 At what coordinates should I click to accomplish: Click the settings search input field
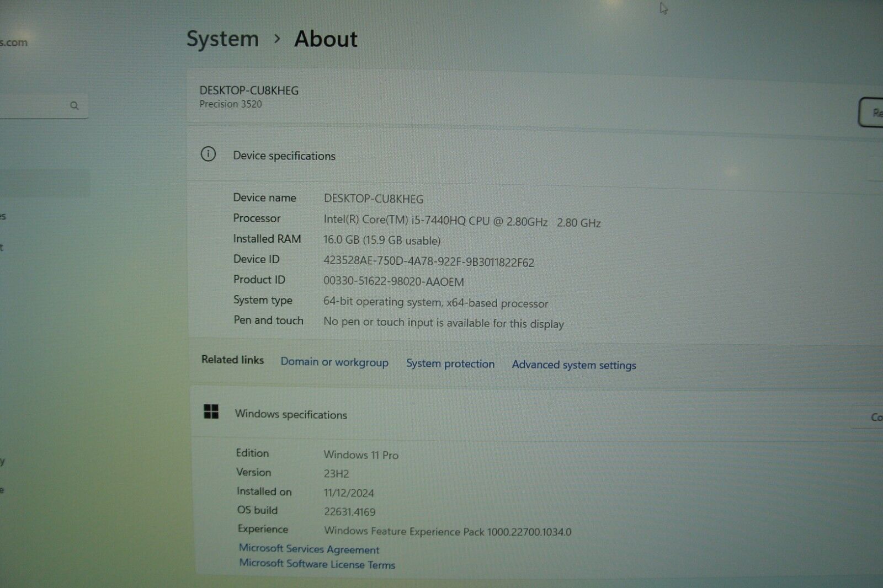click(43, 106)
